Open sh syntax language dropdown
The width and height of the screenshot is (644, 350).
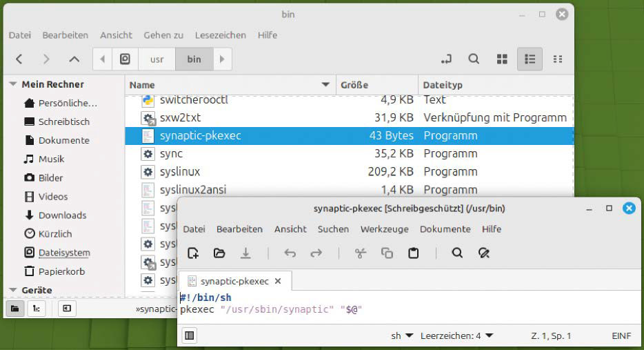402,336
